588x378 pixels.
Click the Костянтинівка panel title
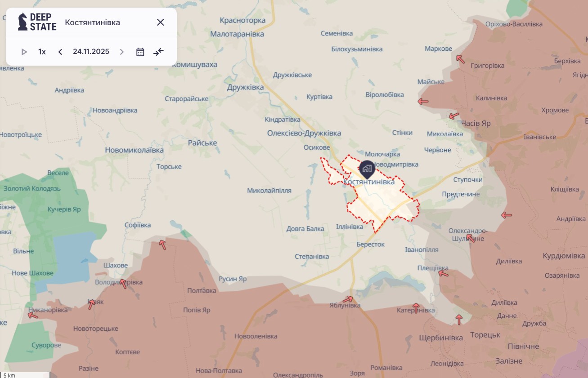92,22
